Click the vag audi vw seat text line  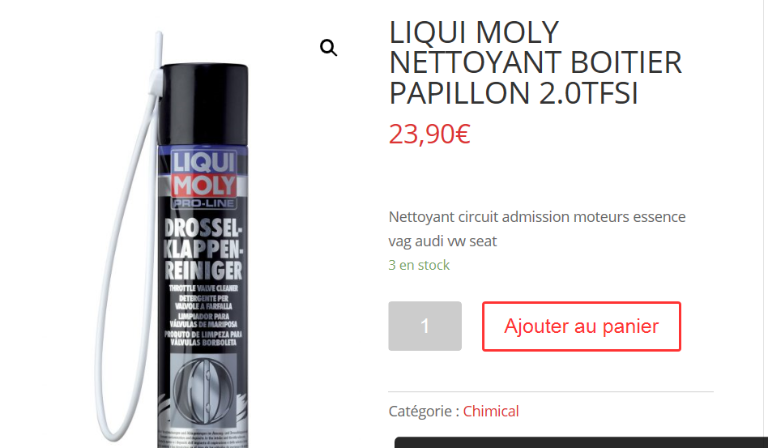442,241
